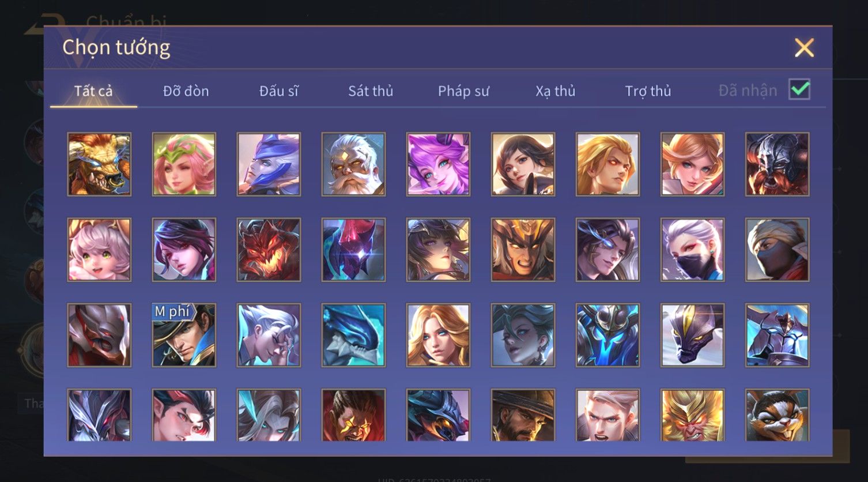
Task: Pick the cowboy hat hero portrait
Action: (523, 415)
